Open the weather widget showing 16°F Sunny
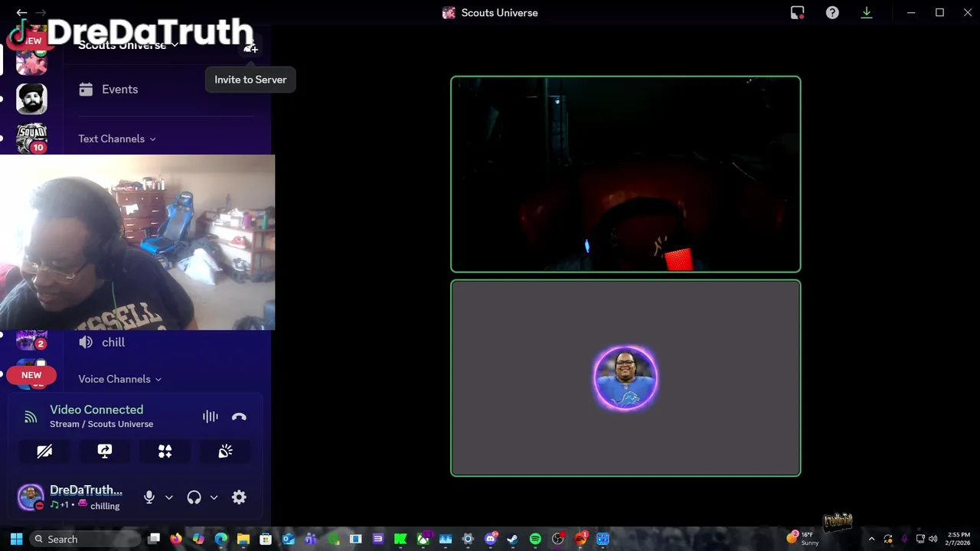 click(803, 539)
